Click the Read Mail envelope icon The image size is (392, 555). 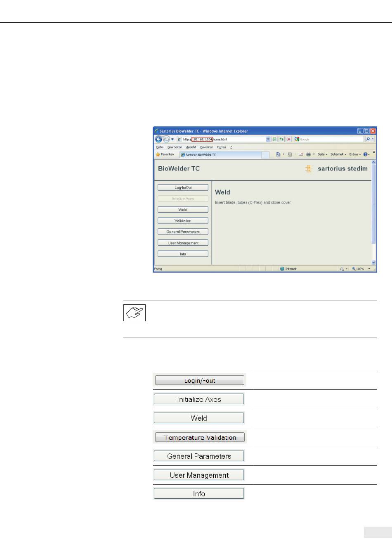coord(301,154)
